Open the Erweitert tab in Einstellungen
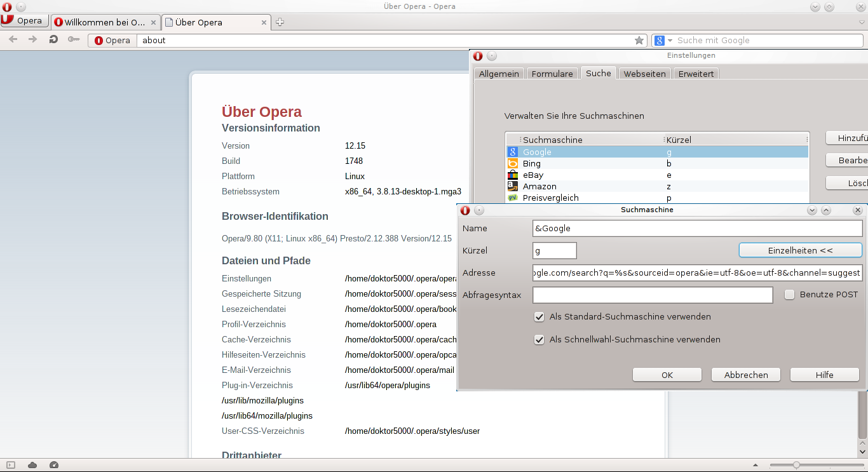 696,74
